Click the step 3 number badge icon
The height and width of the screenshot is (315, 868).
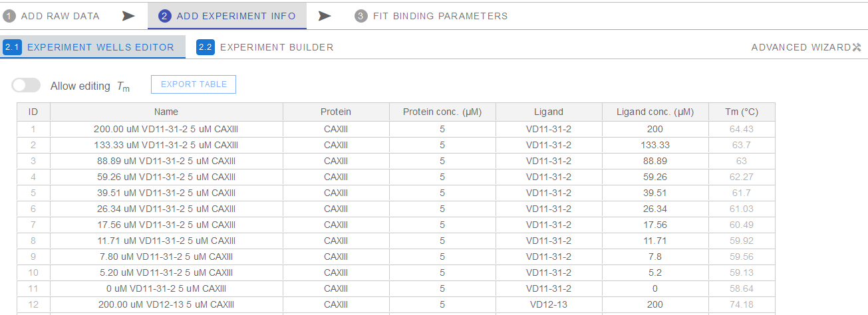click(361, 16)
